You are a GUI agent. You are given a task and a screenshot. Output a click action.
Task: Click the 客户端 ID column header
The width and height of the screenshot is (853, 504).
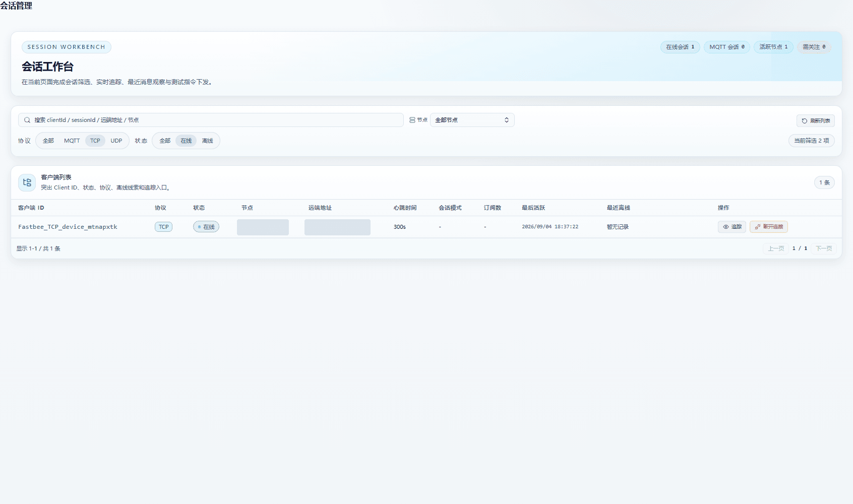tap(31, 208)
